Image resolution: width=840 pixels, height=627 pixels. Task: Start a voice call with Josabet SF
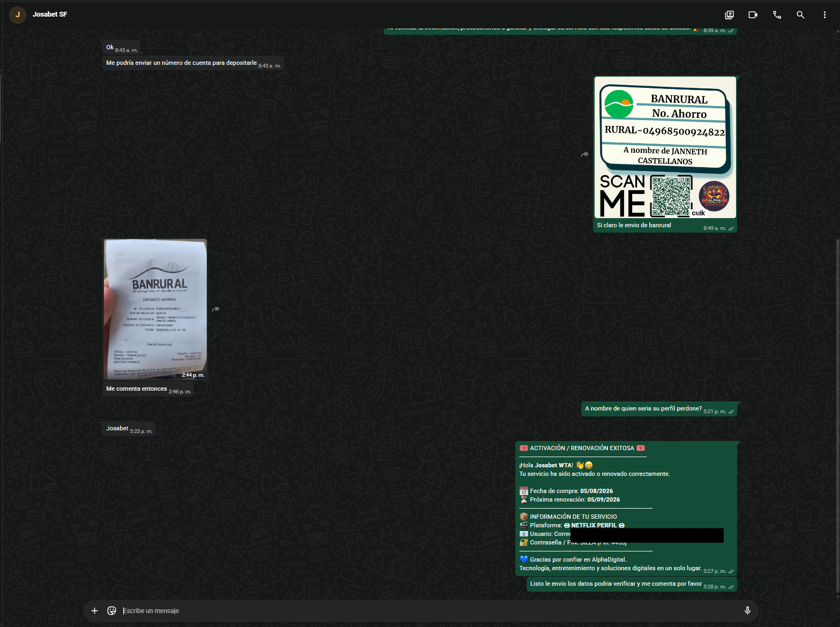coord(777,15)
